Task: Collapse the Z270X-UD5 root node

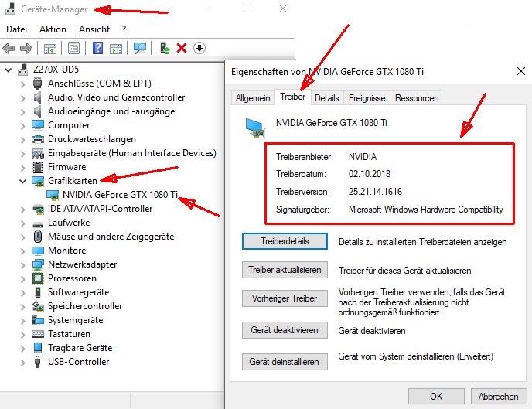Action: tap(9, 70)
